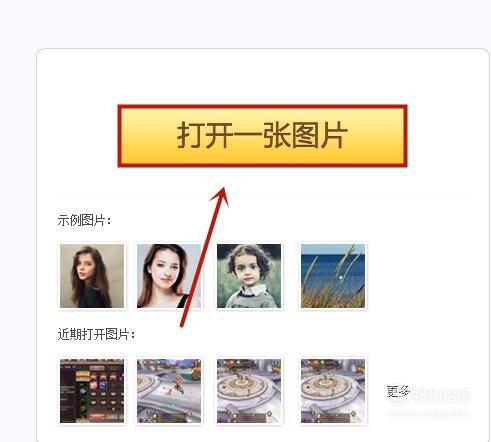Select first thumbnail under 近期打开图片
491x442 pixels.
click(92, 391)
